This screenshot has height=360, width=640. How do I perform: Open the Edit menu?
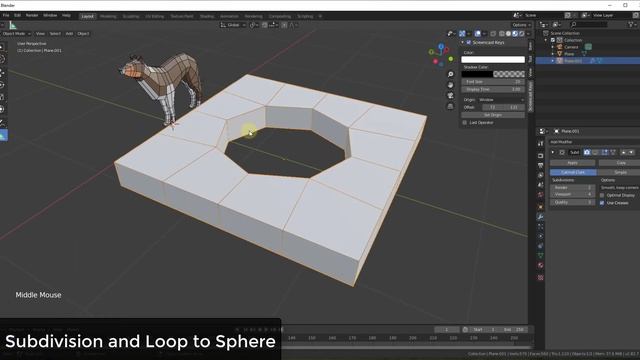click(17, 16)
